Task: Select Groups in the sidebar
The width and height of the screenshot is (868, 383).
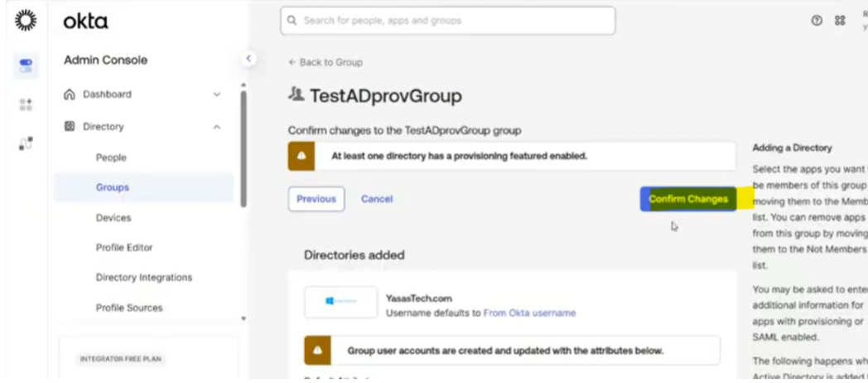Action: [112, 187]
